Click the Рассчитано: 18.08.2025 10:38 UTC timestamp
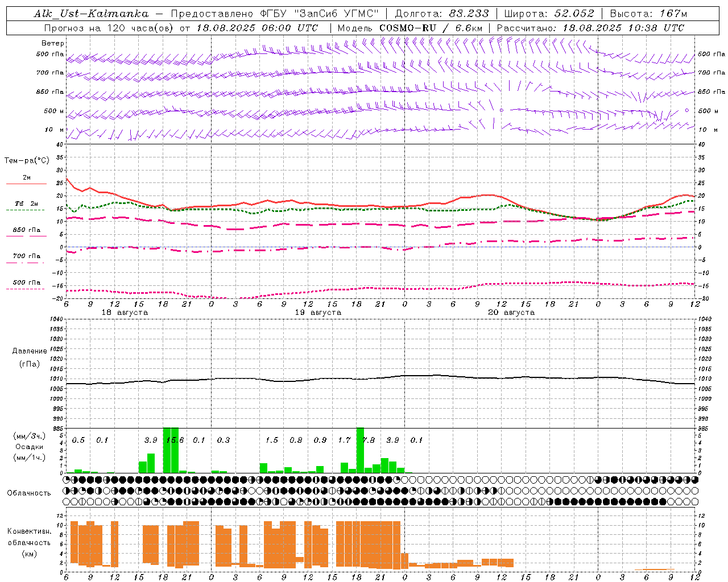The image size is (728, 582). point(590,28)
